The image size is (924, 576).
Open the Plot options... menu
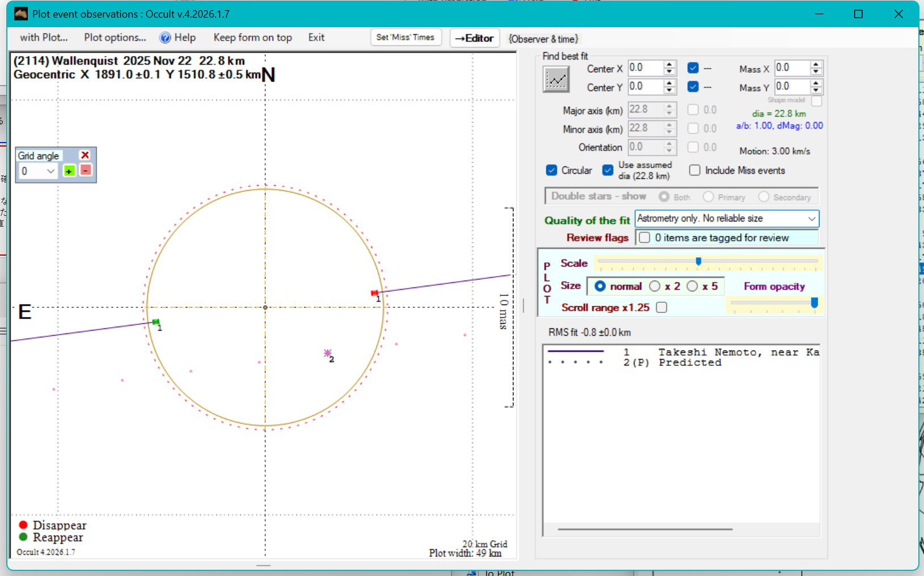point(115,37)
